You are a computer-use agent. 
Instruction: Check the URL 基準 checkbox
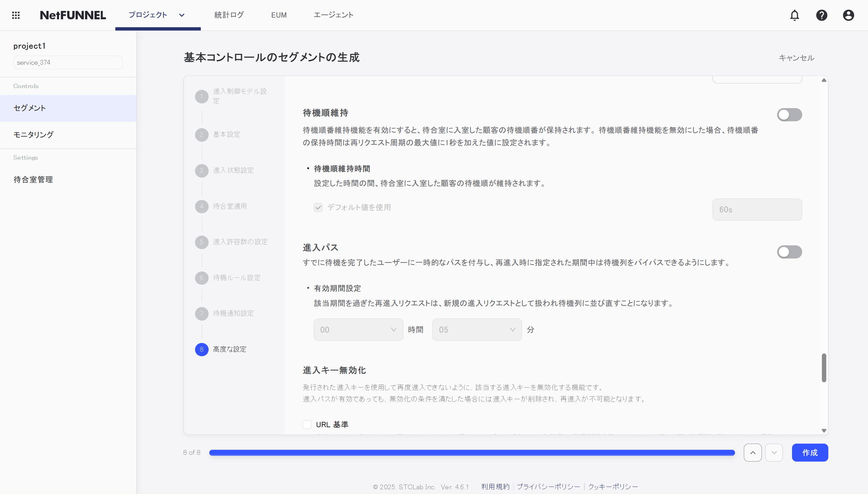click(x=307, y=424)
